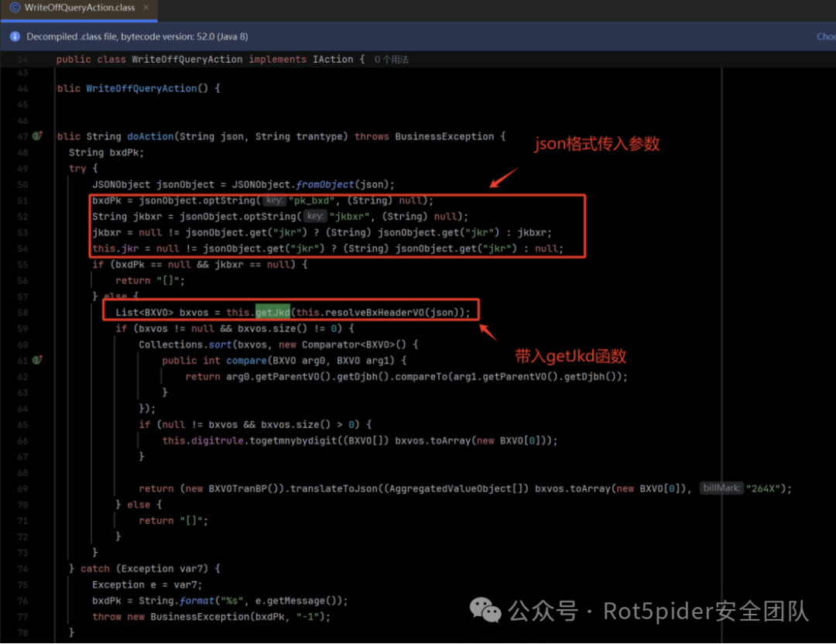Close the WriteOffQueryAction.class tab
Viewport: 836px width, 644px height.
(146, 8)
